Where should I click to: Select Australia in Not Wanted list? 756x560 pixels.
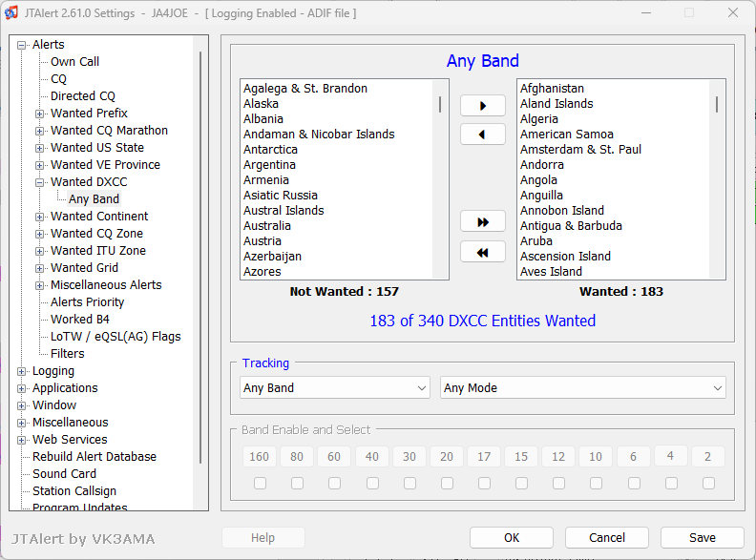click(x=267, y=226)
